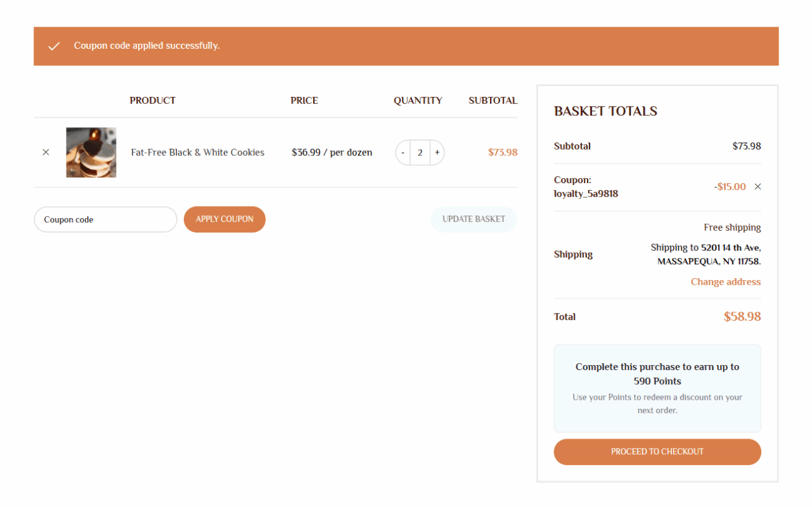Open the cookie product thumbnail image
This screenshot has height=507, width=812.
click(91, 153)
